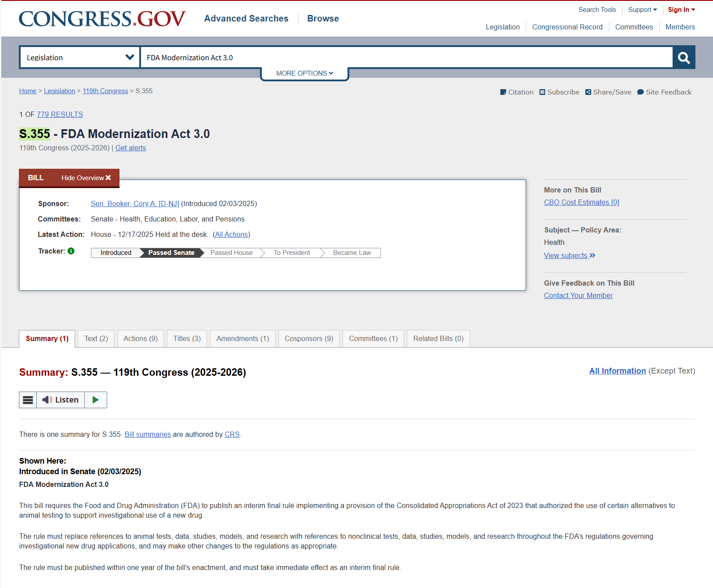The image size is (713, 588).
Task: Switch to the Cosponsors tab
Action: [x=309, y=338]
